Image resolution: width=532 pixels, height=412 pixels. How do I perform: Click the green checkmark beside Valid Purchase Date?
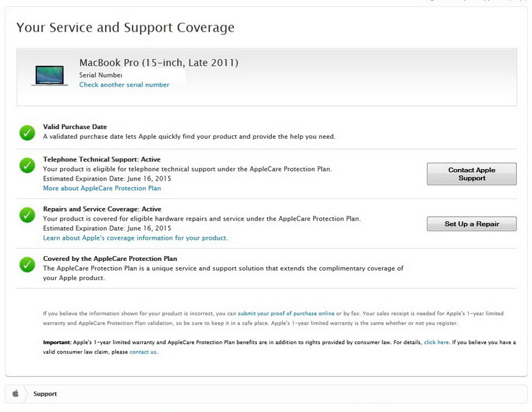click(x=27, y=133)
